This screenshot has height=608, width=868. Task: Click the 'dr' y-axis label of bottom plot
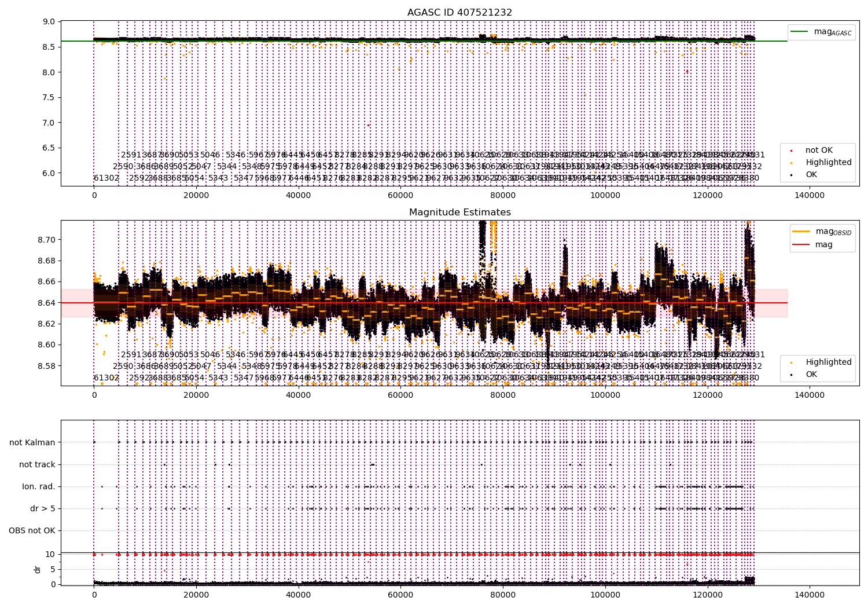(x=38, y=570)
